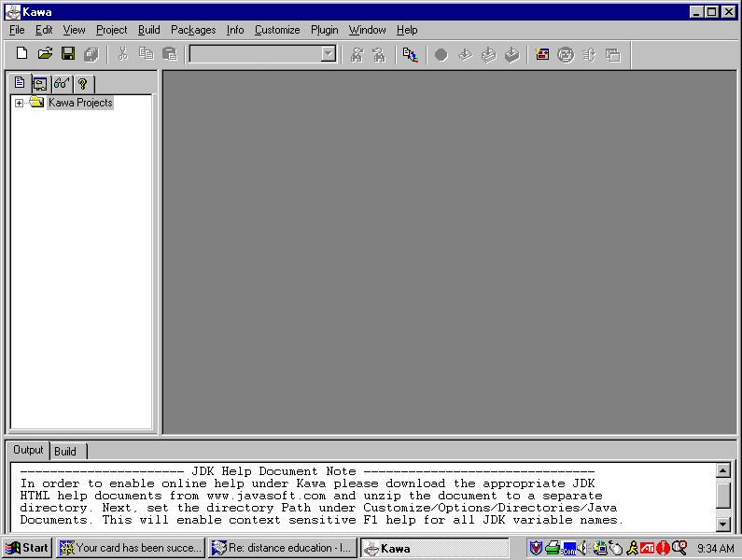Click the Run toolbar icon with arrow
Screen dimensions: 742x560
point(511,55)
